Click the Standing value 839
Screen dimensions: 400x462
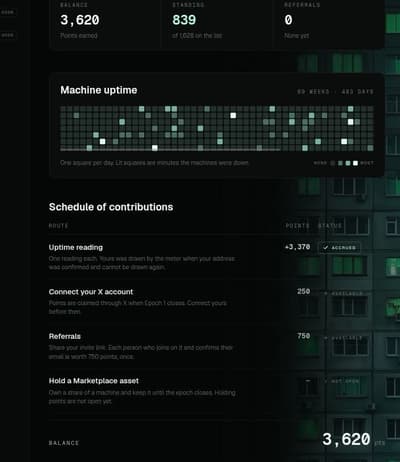[184, 20]
